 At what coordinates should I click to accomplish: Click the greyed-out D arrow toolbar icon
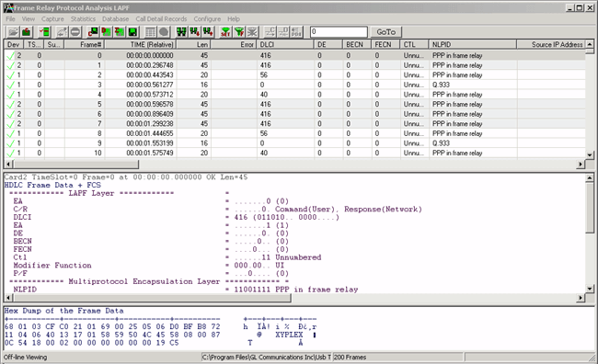coord(283,31)
